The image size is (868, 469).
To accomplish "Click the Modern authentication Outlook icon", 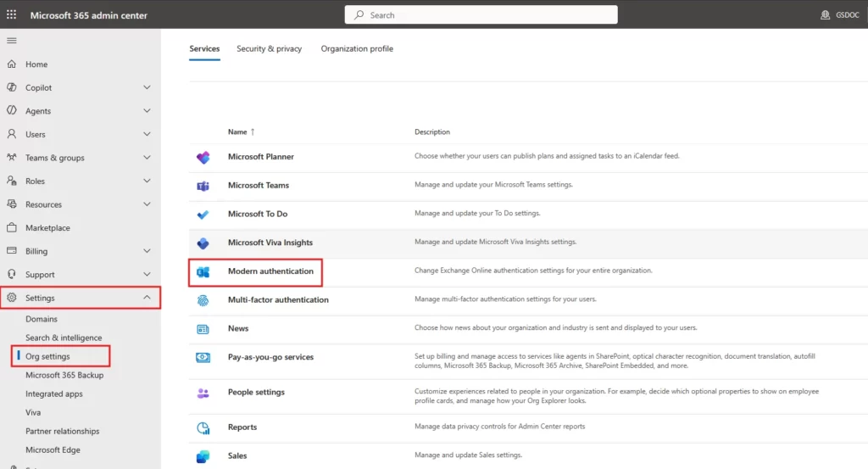I will pos(203,272).
